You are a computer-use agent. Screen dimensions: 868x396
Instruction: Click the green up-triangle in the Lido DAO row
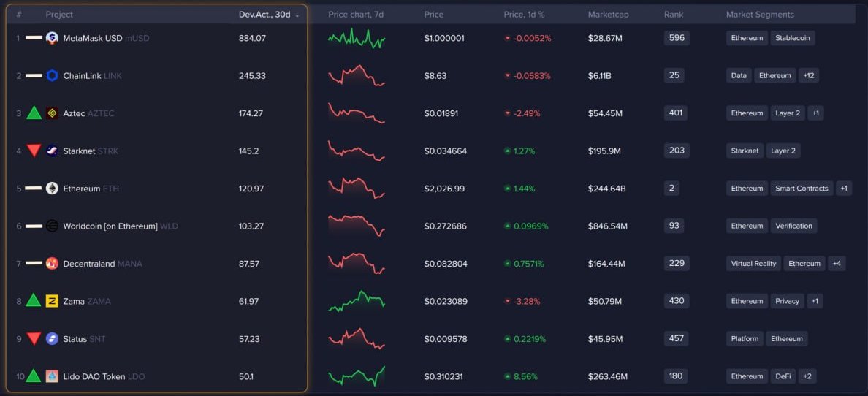pyautogui.click(x=34, y=376)
